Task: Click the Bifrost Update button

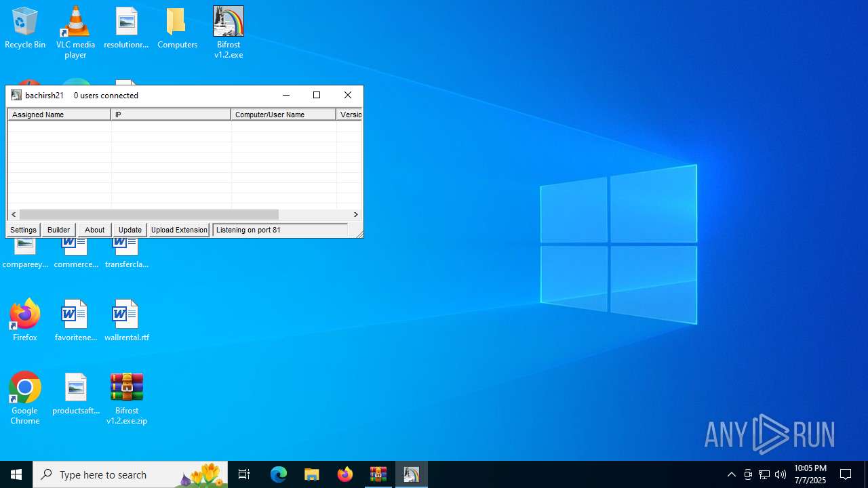Action: tap(130, 230)
